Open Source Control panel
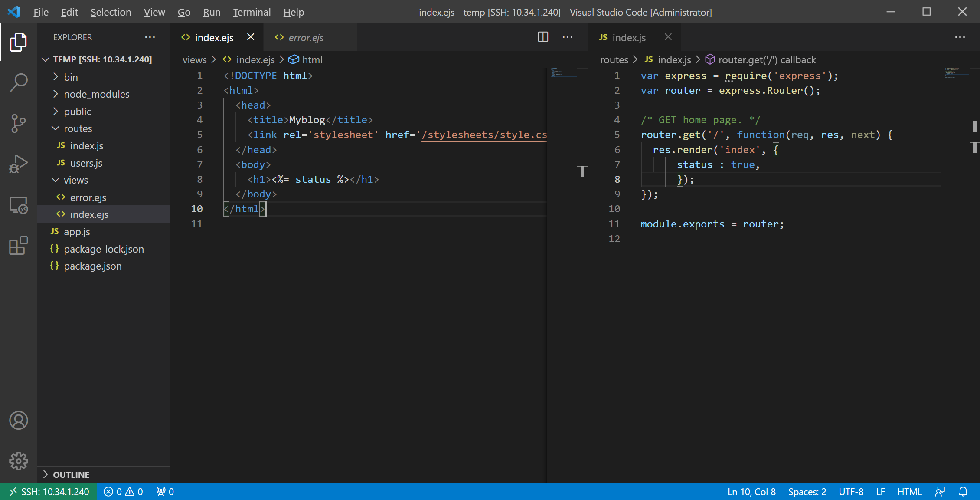The image size is (980, 500). pyautogui.click(x=18, y=123)
